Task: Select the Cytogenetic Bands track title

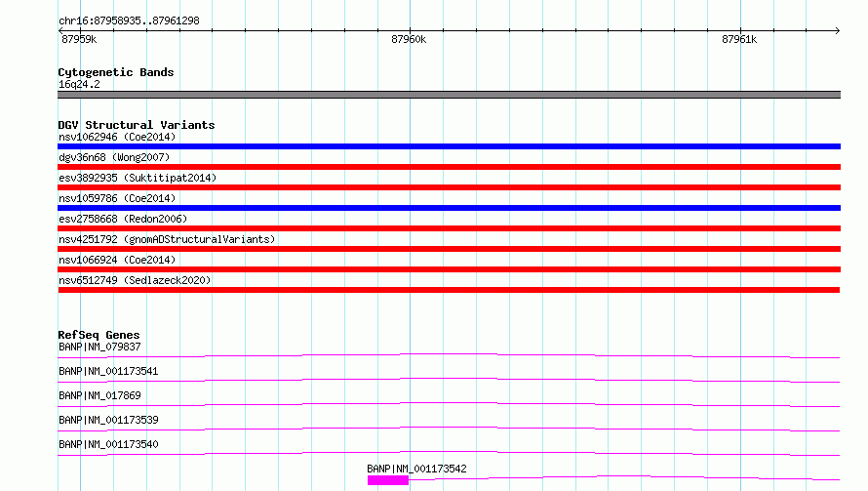Action: (x=116, y=72)
